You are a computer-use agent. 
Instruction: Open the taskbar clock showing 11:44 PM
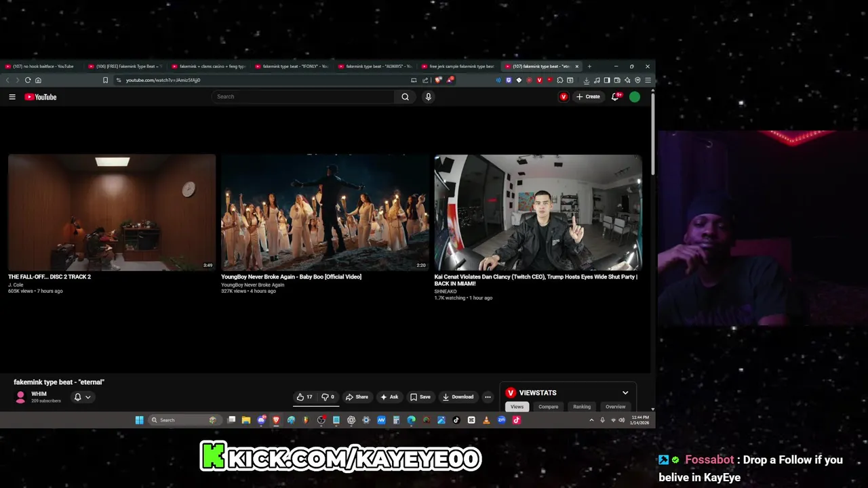coord(639,420)
